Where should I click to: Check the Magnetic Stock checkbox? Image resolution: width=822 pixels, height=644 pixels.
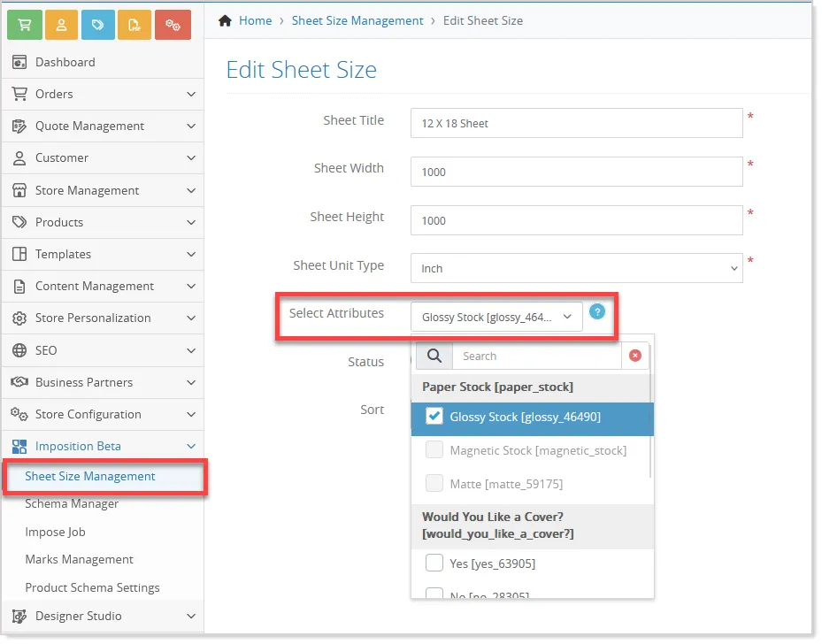pyautogui.click(x=434, y=450)
